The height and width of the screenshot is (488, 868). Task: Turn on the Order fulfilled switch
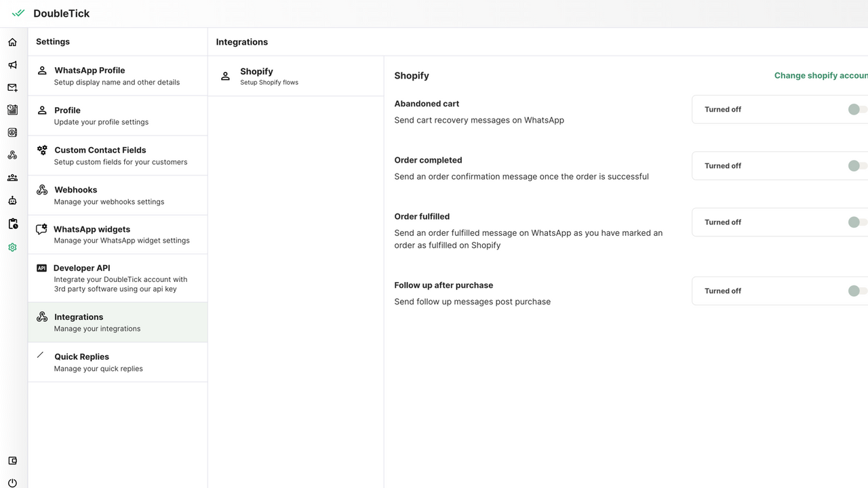pyautogui.click(x=856, y=222)
